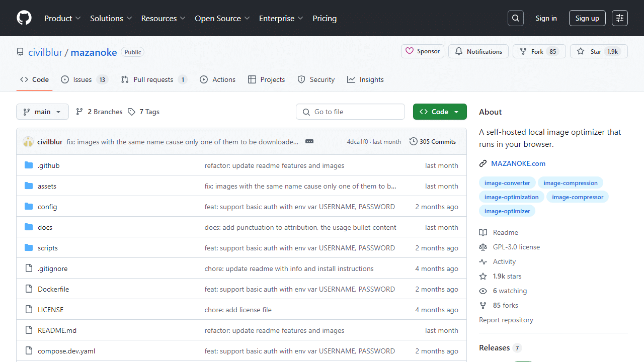644x362 pixels.
Task: Click the Dockerfile file icon
Action: [29, 289]
